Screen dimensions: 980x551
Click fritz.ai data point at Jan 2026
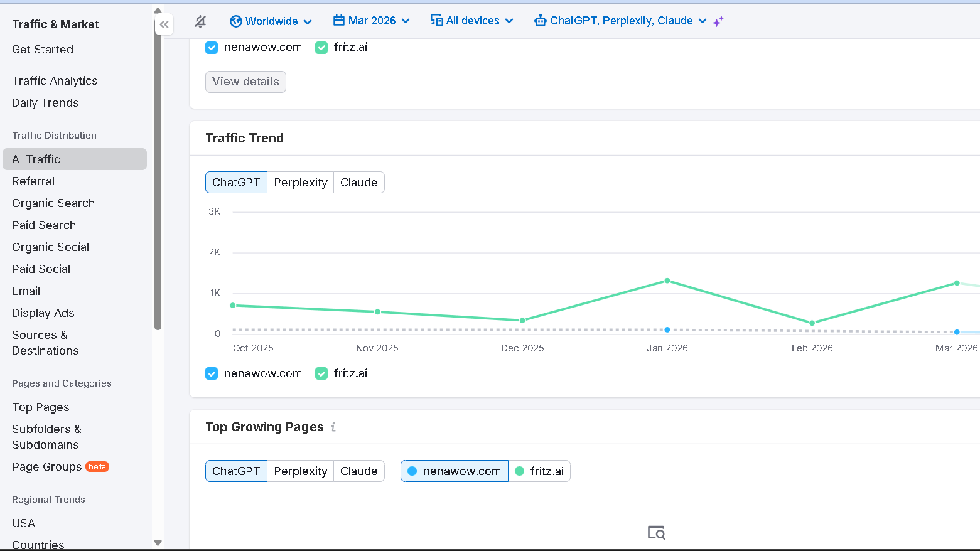(667, 281)
